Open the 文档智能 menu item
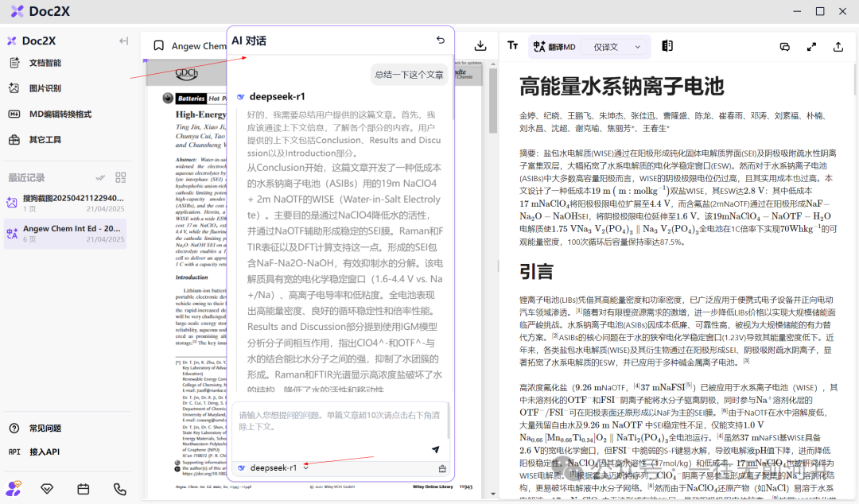The width and height of the screenshot is (859, 504). [x=45, y=63]
